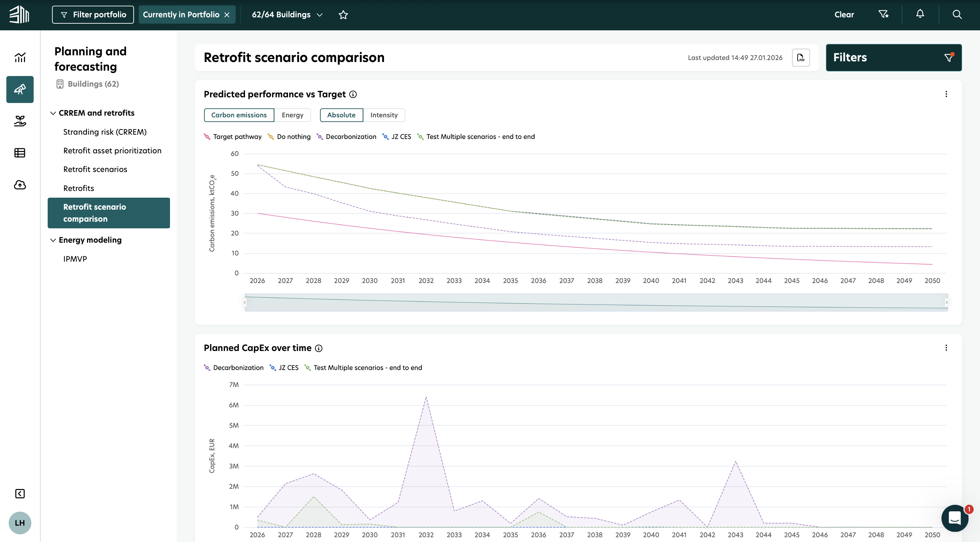
Task: Go to Retrofit asset prioritization
Action: [x=112, y=151]
